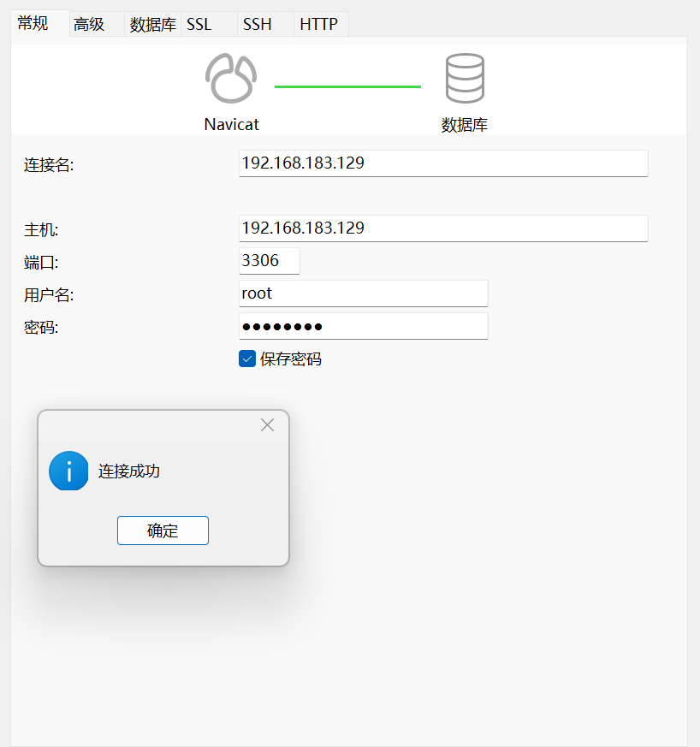Screen dimensions: 700x747
Task: Click the 保存密码 label text
Action: click(291, 359)
